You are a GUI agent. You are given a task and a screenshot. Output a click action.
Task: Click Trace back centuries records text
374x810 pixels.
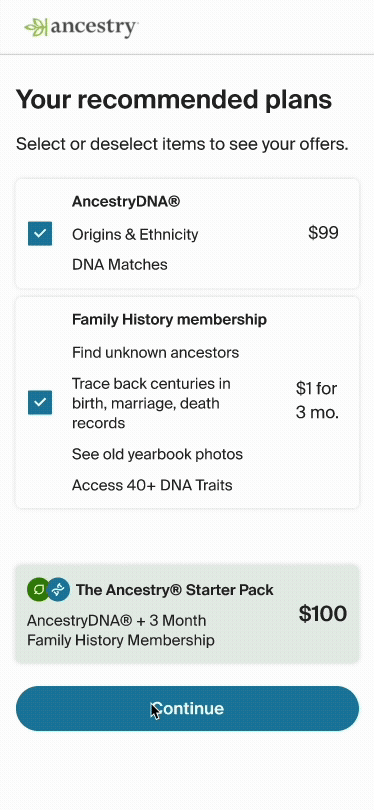(151, 403)
